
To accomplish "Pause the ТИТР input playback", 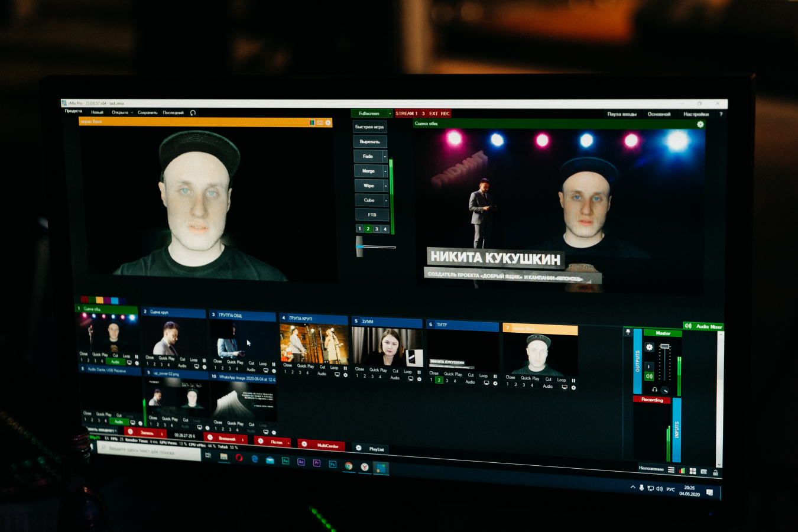I will [495, 376].
